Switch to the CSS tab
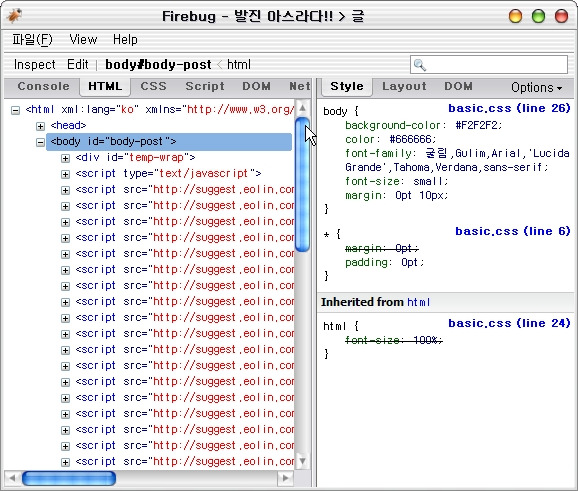 click(153, 86)
